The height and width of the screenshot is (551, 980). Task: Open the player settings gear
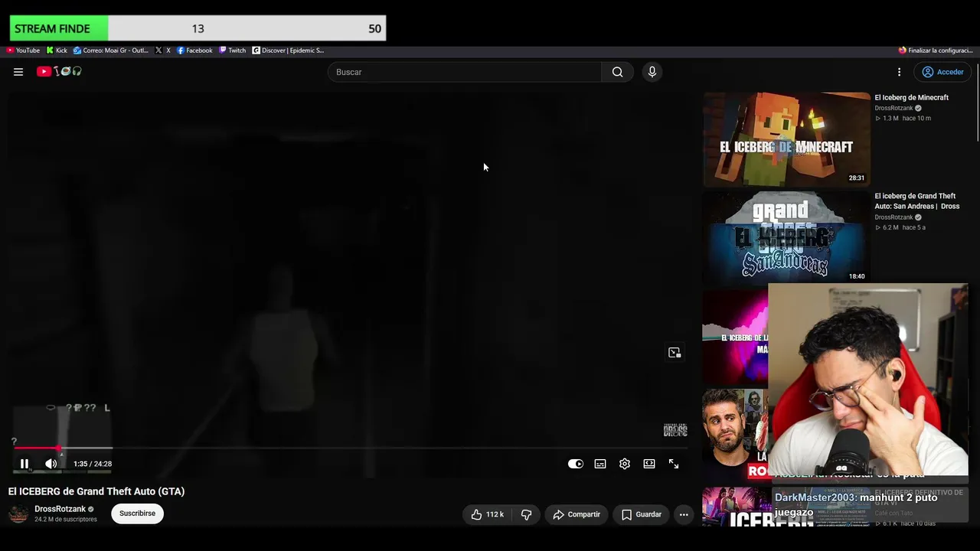625,464
